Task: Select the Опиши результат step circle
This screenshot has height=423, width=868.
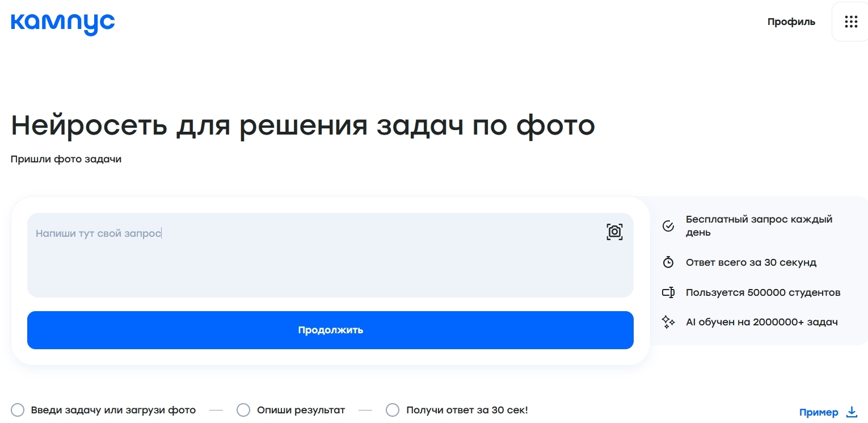Action: (243, 410)
